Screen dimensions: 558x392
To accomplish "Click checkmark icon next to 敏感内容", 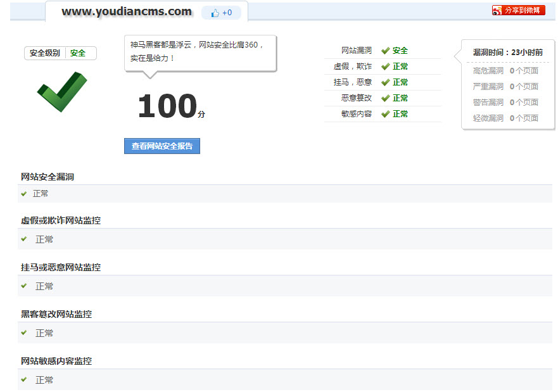I will (x=385, y=114).
